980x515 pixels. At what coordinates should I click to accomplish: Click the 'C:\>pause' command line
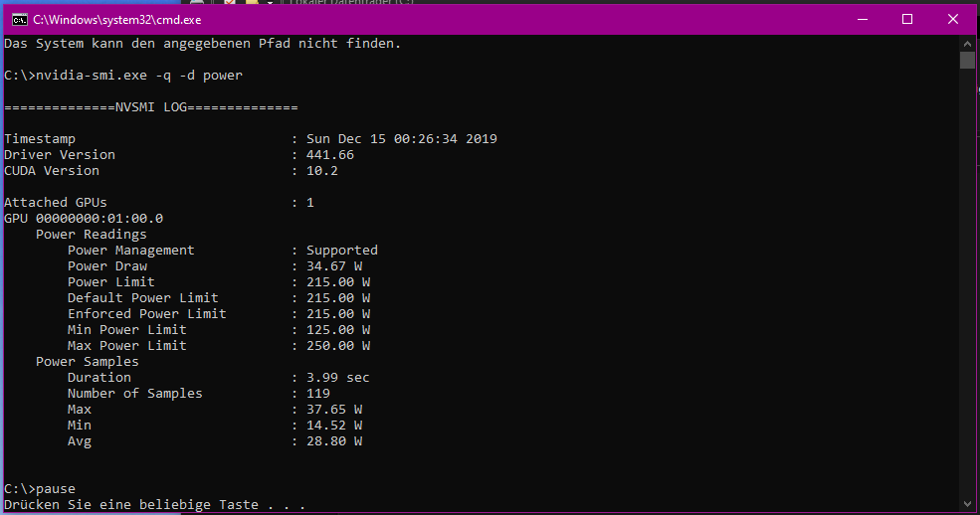click(40, 489)
